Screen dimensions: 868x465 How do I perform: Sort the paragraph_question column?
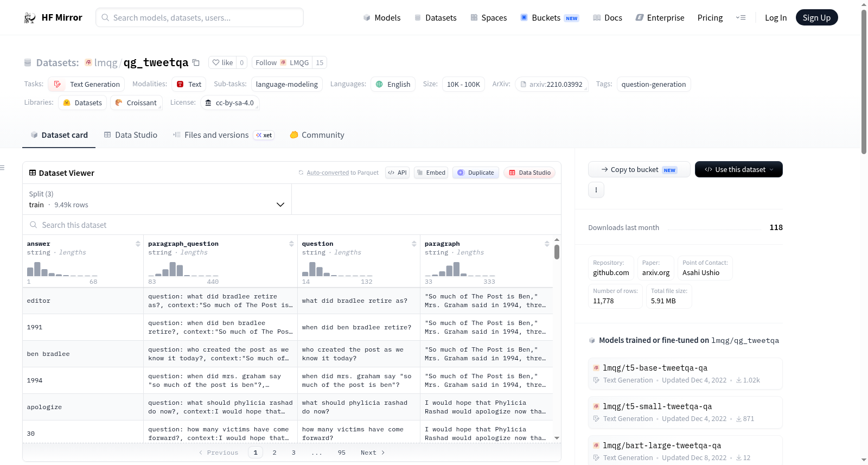[x=291, y=244]
